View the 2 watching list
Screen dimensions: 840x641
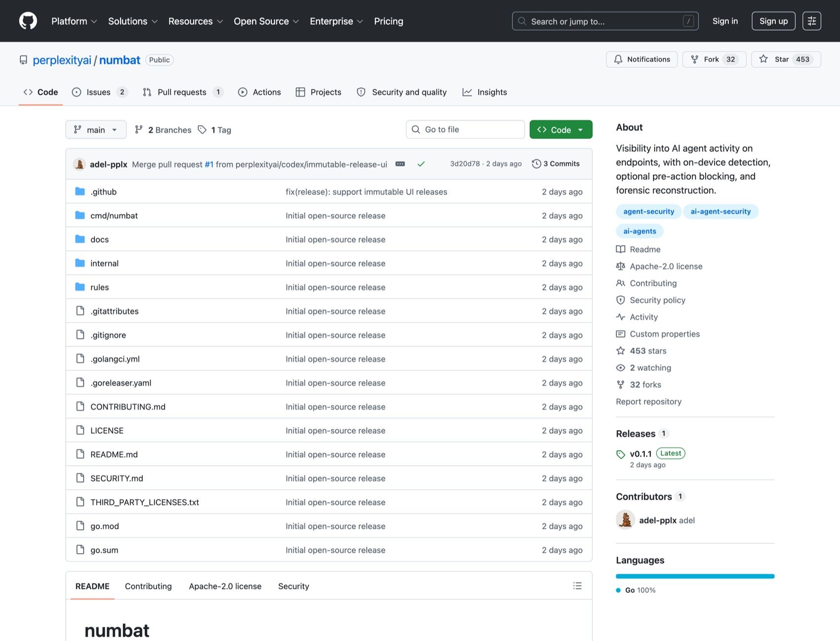point(643,368)
